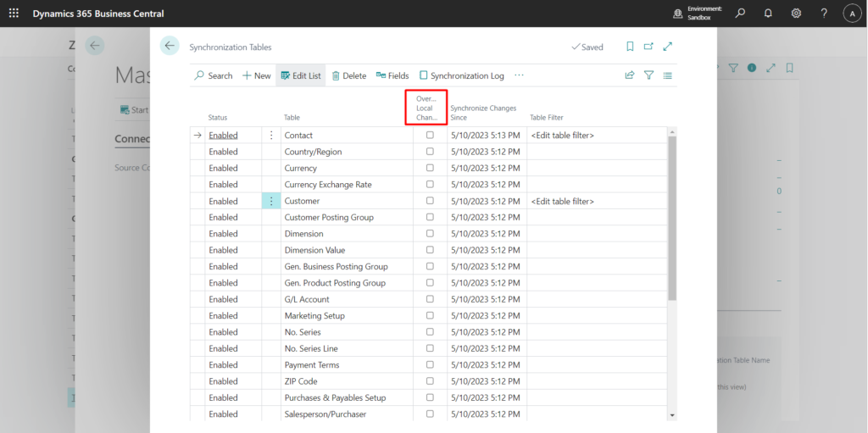
Task: Select the Salesperson/Purchaser table cell
Action: 347,414
